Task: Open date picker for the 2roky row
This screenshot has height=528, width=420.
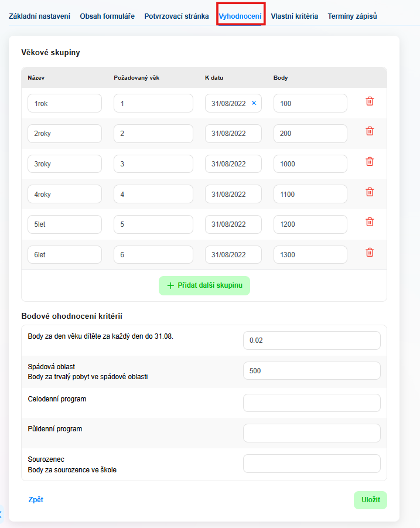Action: point(233,134)
